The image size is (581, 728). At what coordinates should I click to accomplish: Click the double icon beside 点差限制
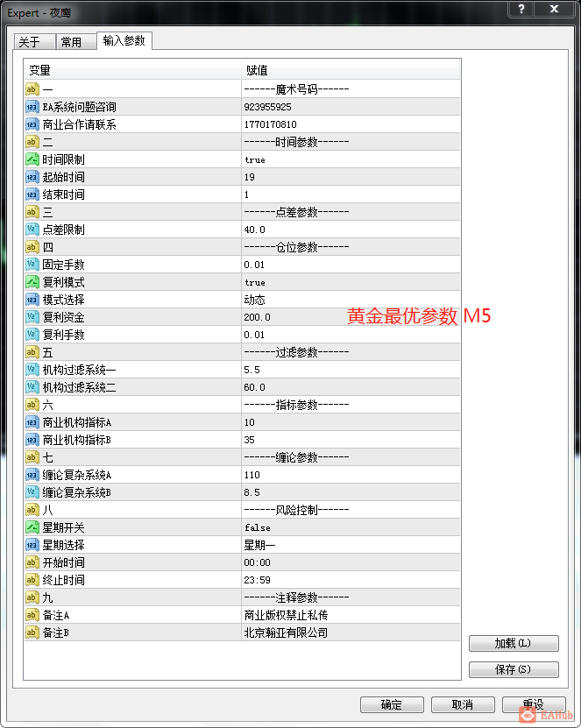point(32,230)
